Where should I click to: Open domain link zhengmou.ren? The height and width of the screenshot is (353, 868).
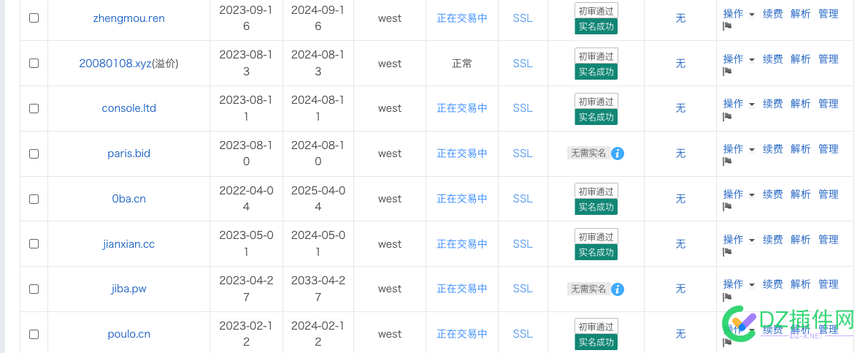(129, 18)
